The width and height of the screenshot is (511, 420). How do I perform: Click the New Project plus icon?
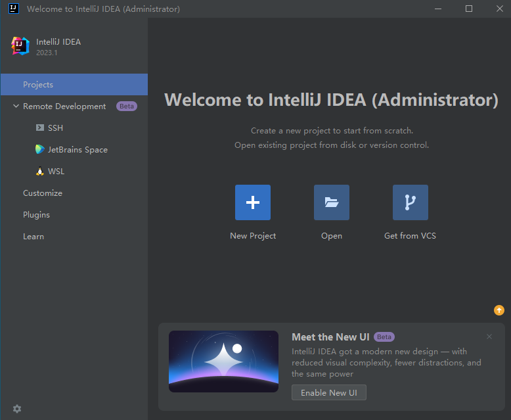tap(253, 202)
